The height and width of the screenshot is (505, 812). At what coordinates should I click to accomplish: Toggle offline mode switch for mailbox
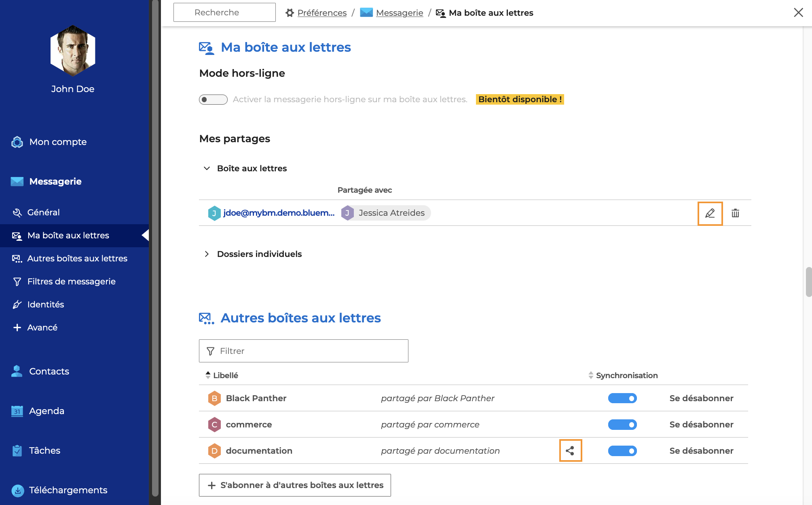click(213, 99)
